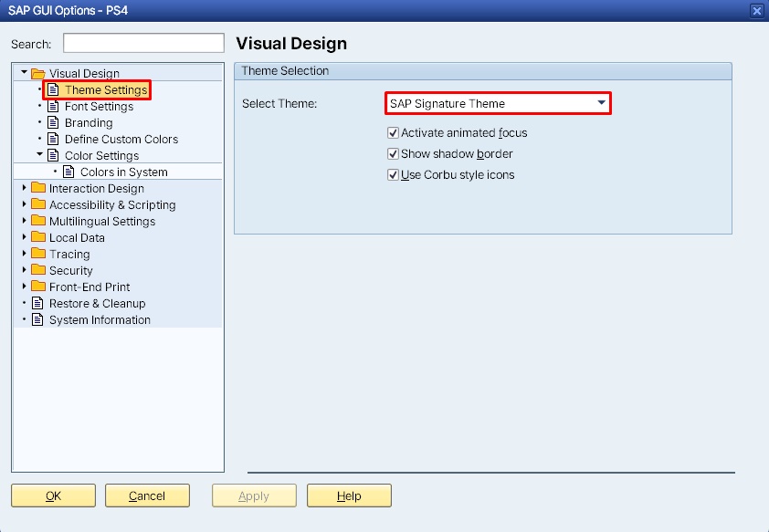Collapse the Visual Design tree node
The height and width of the screenshot is (532, 769).
click(x=24, y=72)
